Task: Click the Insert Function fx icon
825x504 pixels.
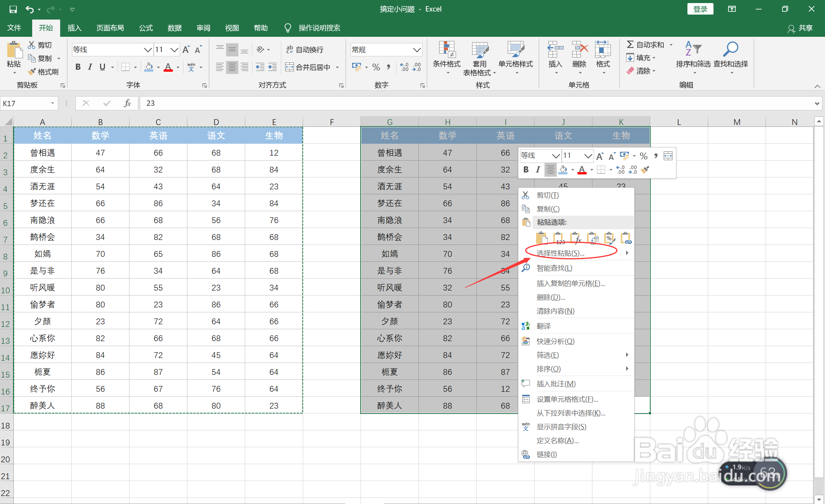Action: (127, 103)
